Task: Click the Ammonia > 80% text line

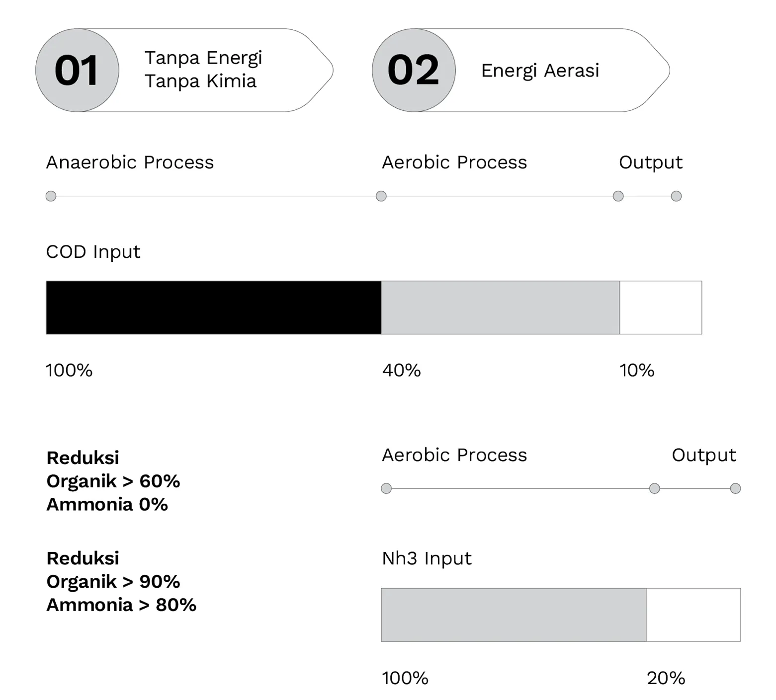Action: (121, 605)
